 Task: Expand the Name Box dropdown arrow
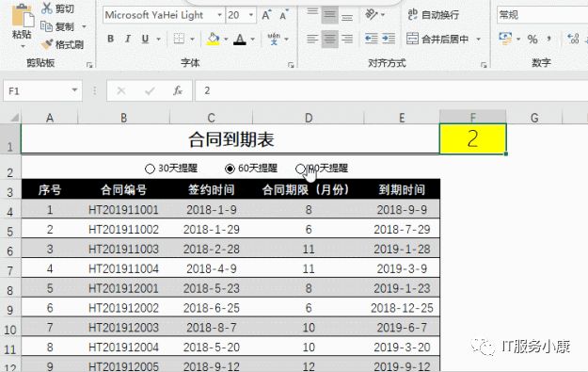74,90
